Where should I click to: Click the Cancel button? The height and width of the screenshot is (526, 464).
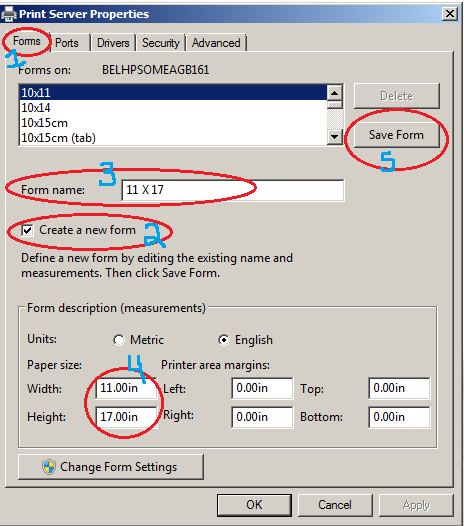(x=335, y=505)
